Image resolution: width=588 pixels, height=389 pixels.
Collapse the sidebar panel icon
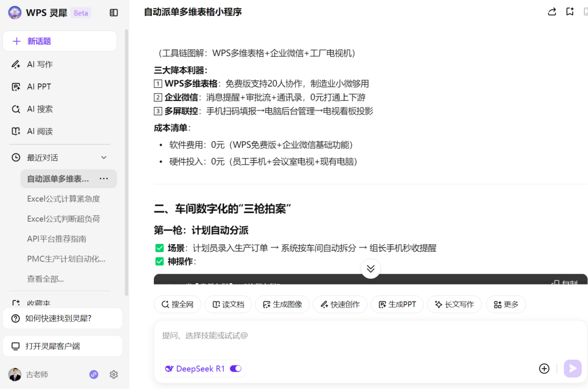(x=114, y=13)
